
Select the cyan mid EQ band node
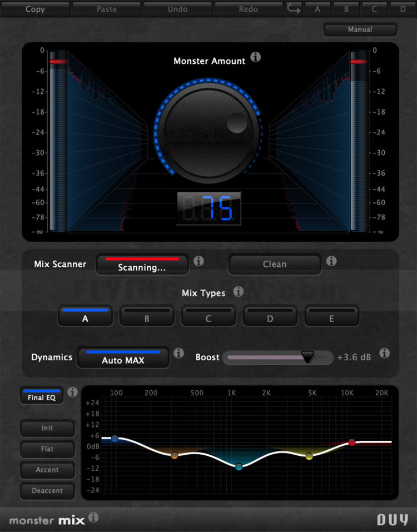tap(239, 466)
